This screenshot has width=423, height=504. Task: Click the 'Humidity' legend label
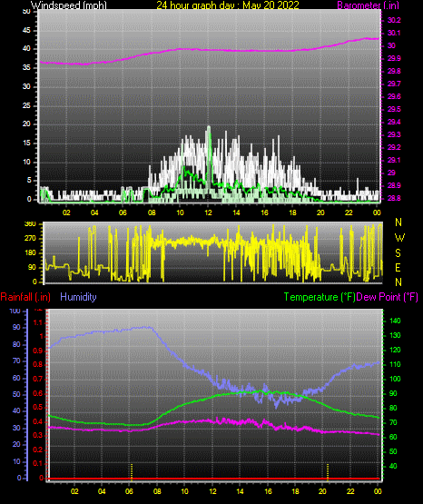tap(78, 297)
